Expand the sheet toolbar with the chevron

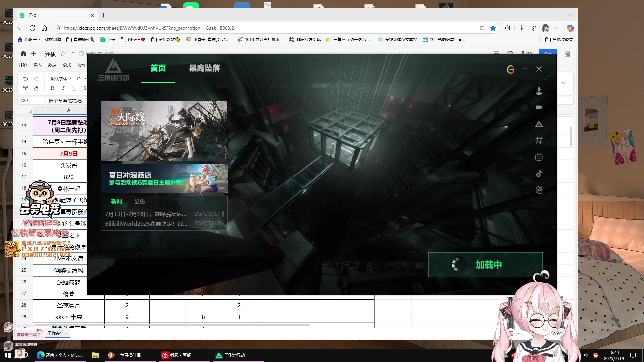click(x=564, y=83)
